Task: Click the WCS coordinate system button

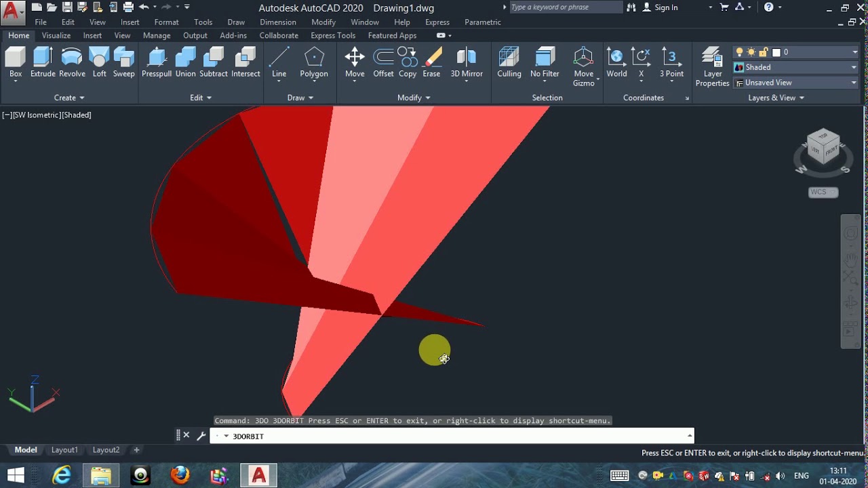Action: 823,192
